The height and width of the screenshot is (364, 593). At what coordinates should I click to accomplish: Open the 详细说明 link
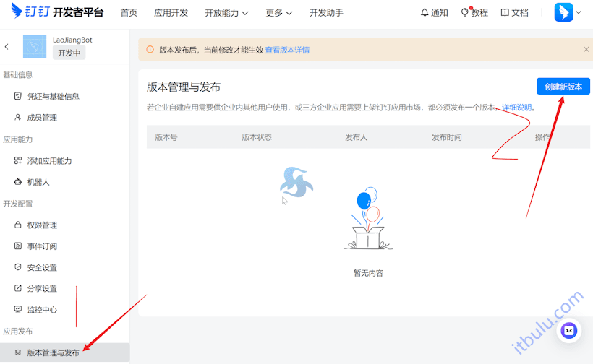pos(516,108)
